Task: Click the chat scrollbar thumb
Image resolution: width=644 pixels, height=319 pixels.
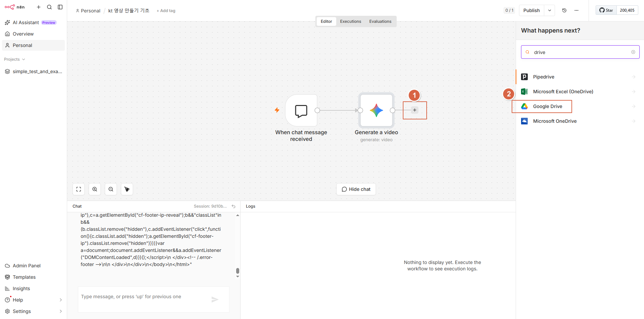Action: click(238, 271)
